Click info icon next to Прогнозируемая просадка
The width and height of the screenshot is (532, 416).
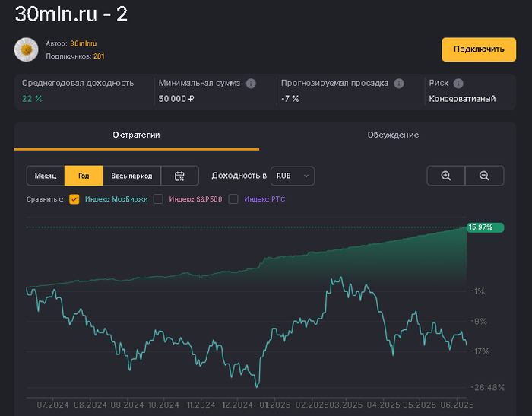(399, 84)
